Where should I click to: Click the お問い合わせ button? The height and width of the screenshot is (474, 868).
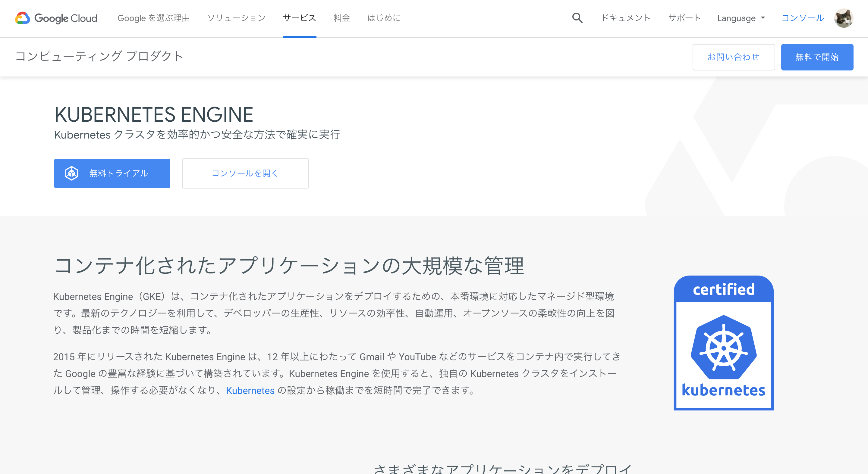tap(734, 57)
